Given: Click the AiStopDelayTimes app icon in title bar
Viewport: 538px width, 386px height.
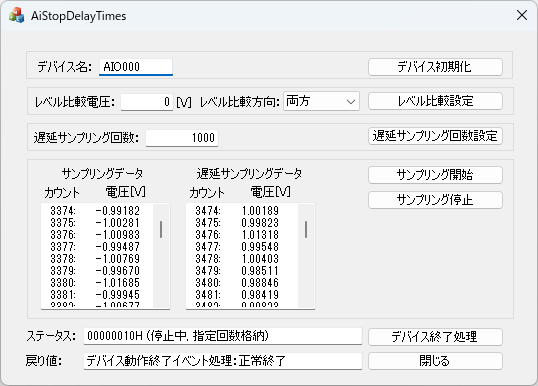Looking at the screenshot, I should [x=16, y=15].
